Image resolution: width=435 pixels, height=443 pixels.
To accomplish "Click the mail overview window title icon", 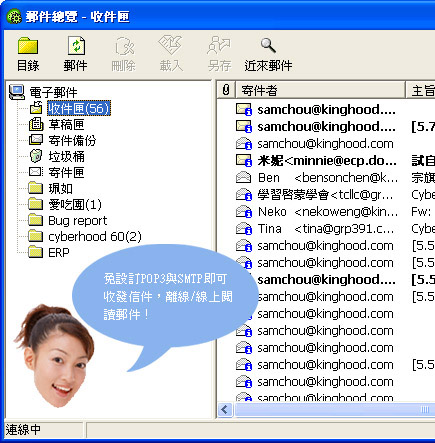I will point(14,16).
